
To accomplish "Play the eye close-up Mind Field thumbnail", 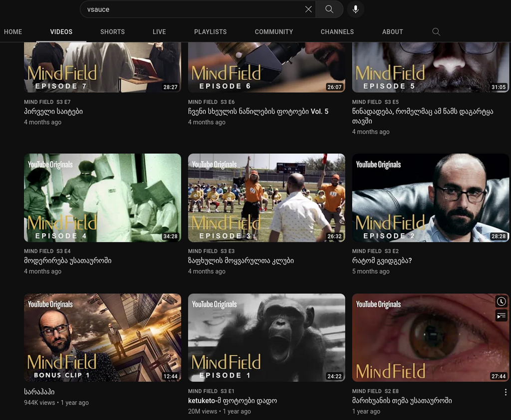I will pos(431,338).
